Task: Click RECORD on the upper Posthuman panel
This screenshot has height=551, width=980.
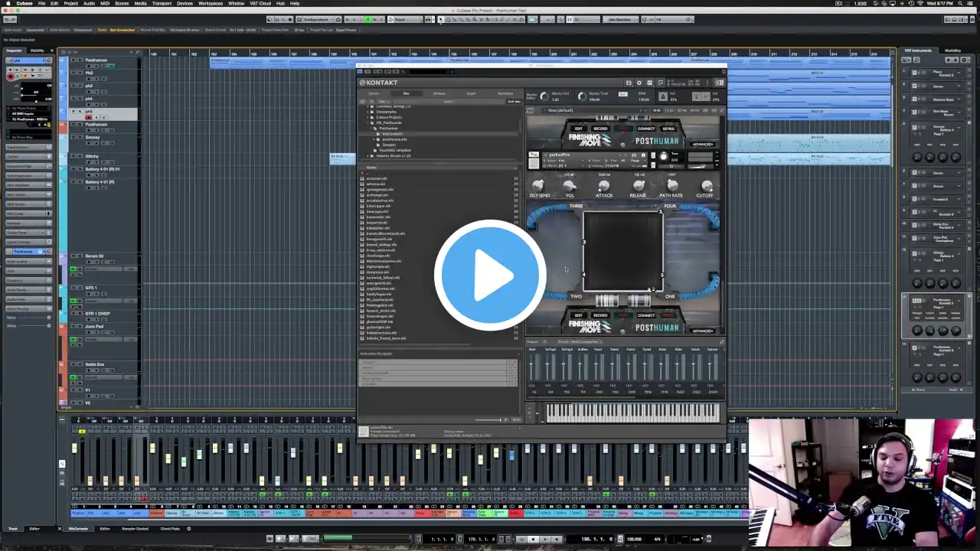Action: 601,129
